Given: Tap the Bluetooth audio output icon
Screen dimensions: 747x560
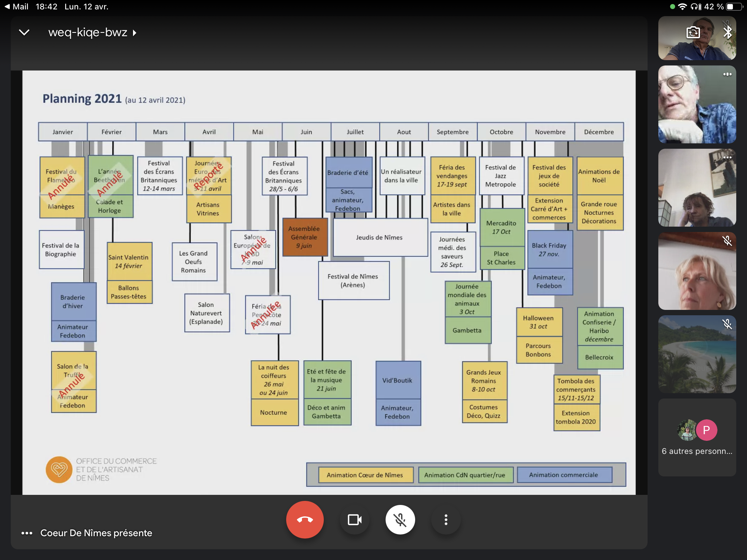Looking at the screenshot, I should click(727, 33).
